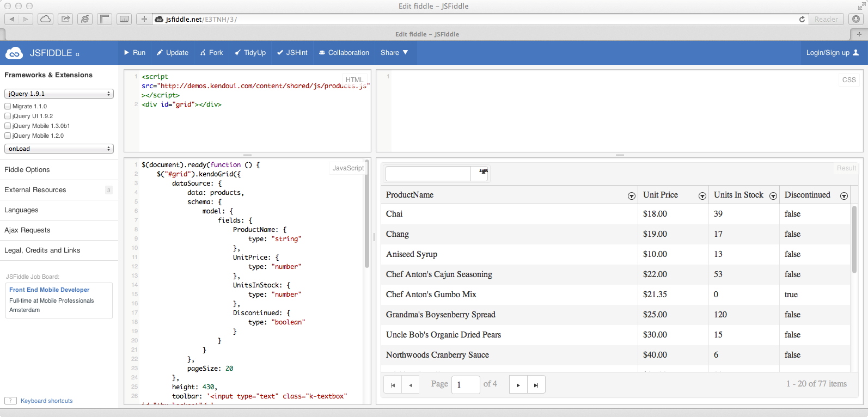Open the onLoad wrap dropdown

coord(59,149)
